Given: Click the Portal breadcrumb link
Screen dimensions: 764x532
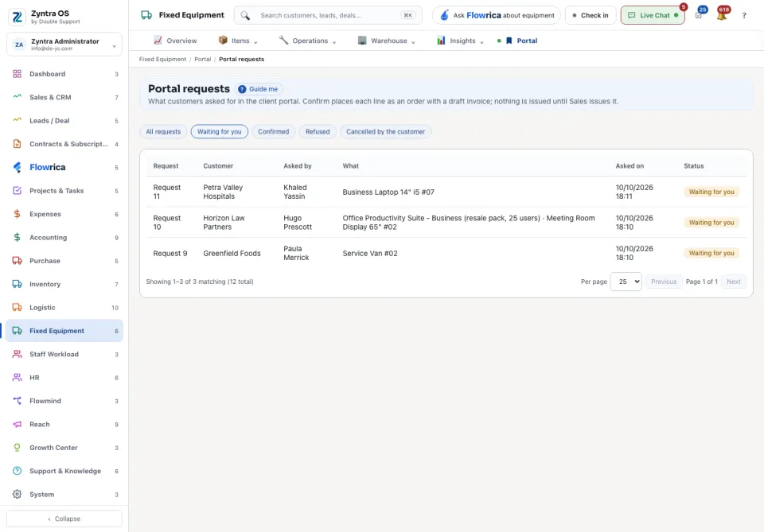Looking at the screenshot, I should 203,60.
